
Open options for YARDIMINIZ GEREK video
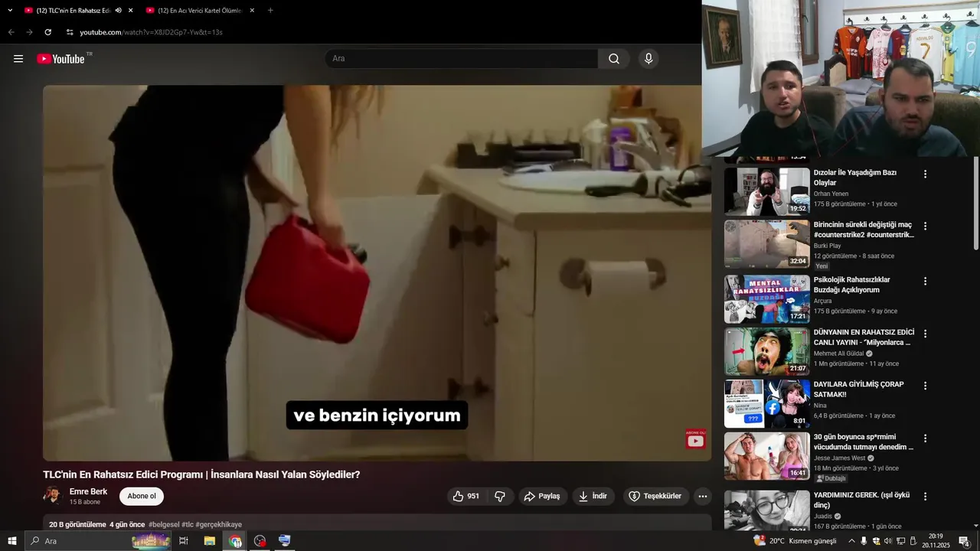click(x=925, y=496)
